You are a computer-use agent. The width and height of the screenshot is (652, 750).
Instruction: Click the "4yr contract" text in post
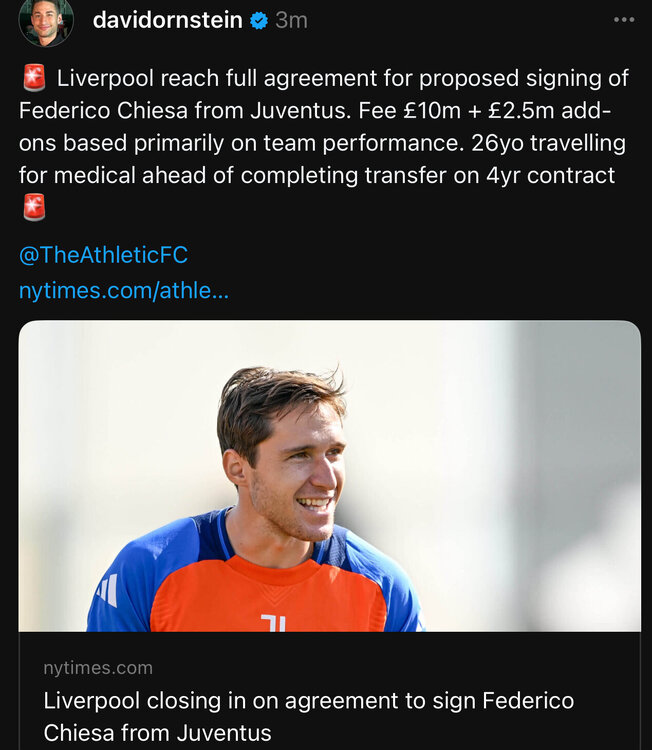tap(550, 176)
